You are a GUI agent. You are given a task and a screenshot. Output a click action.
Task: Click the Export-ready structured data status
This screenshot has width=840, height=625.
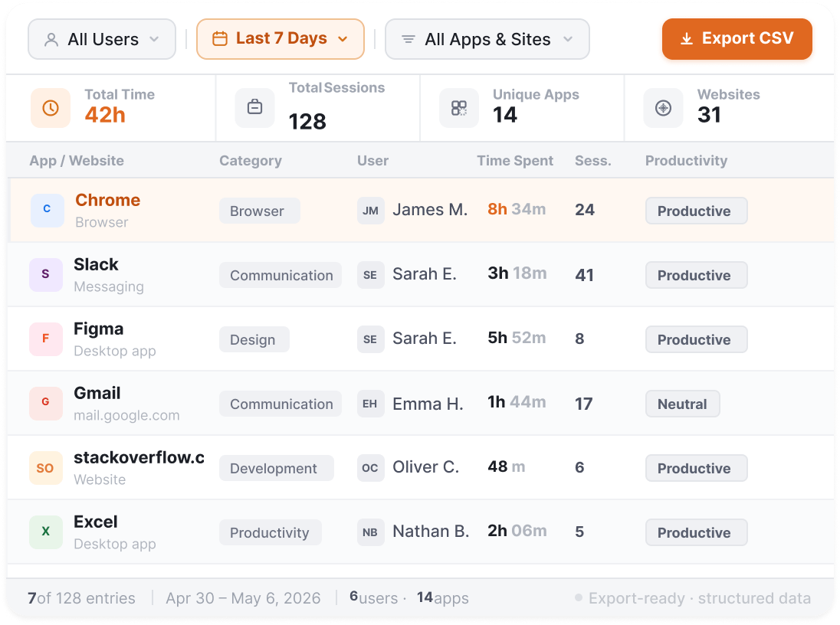[x=693, y=597]
